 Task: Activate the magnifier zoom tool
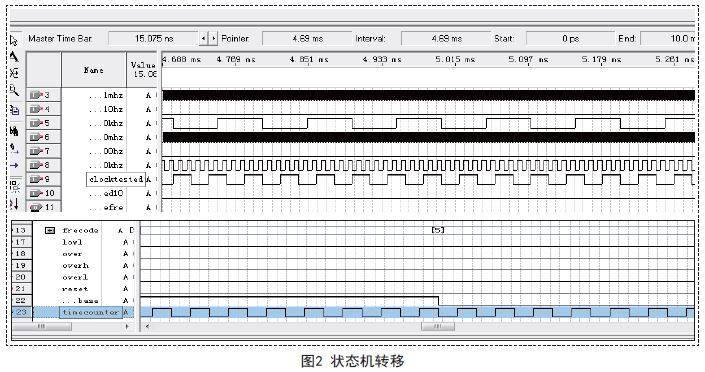14,90
